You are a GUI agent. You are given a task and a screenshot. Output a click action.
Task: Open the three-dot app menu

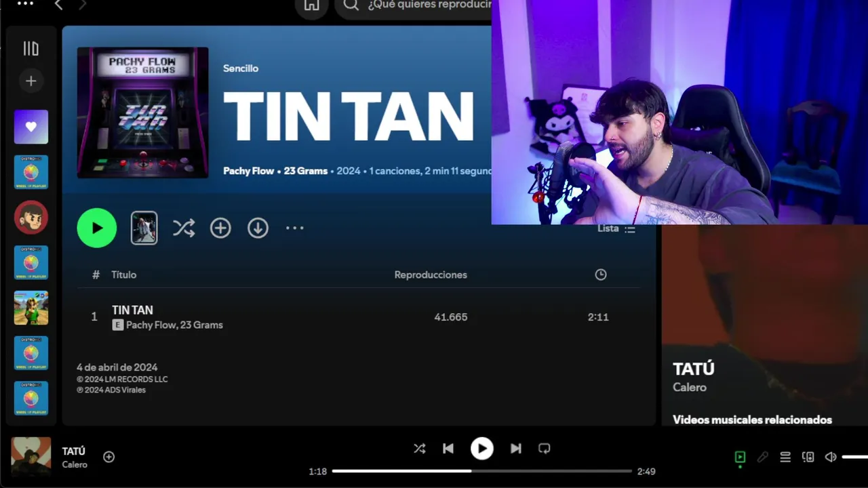pos(25,3)
